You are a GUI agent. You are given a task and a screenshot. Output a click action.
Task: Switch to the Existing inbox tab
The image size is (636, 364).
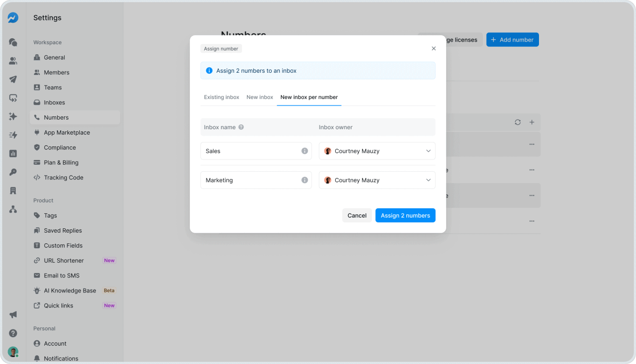point(221,97)
